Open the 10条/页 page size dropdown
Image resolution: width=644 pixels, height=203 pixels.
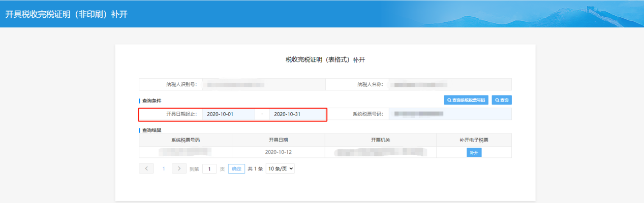280,169
